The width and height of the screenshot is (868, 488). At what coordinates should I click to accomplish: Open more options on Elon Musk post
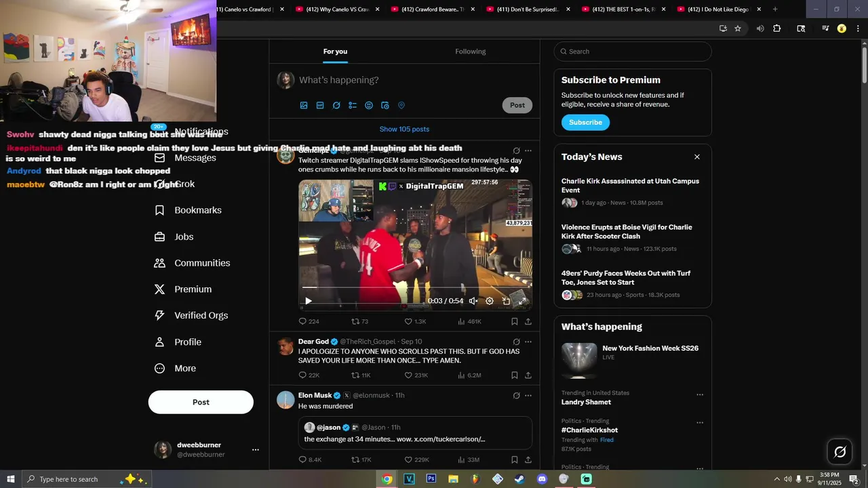[x=528, y=396]
